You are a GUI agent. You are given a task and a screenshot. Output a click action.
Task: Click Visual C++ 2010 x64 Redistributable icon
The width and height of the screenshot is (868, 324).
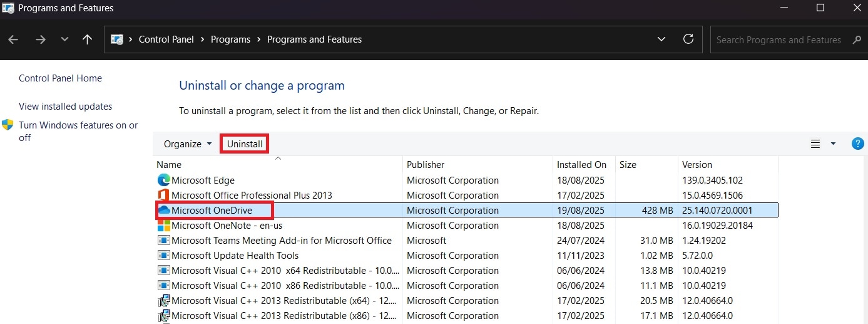pos(164,271)
